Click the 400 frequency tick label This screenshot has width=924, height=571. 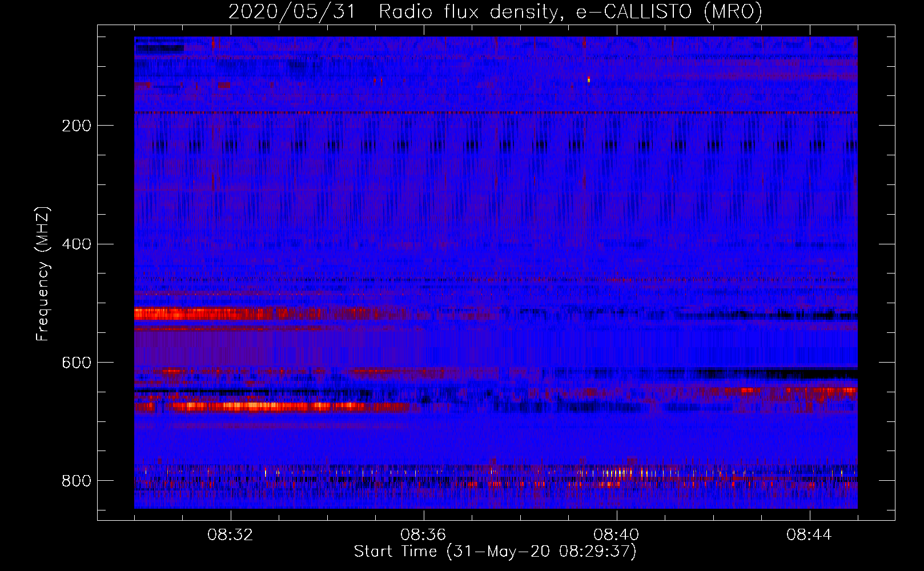pyautogui.click(x=77, y=244)
